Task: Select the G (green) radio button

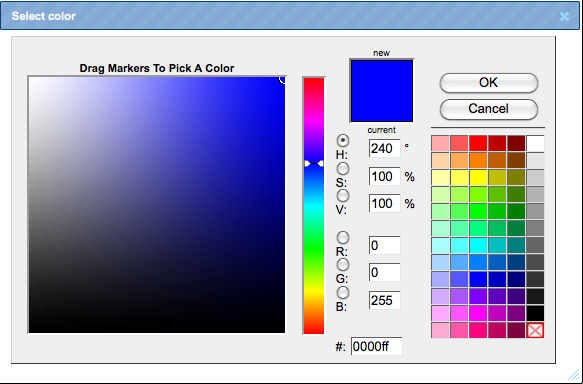Action: click(343, 265)
